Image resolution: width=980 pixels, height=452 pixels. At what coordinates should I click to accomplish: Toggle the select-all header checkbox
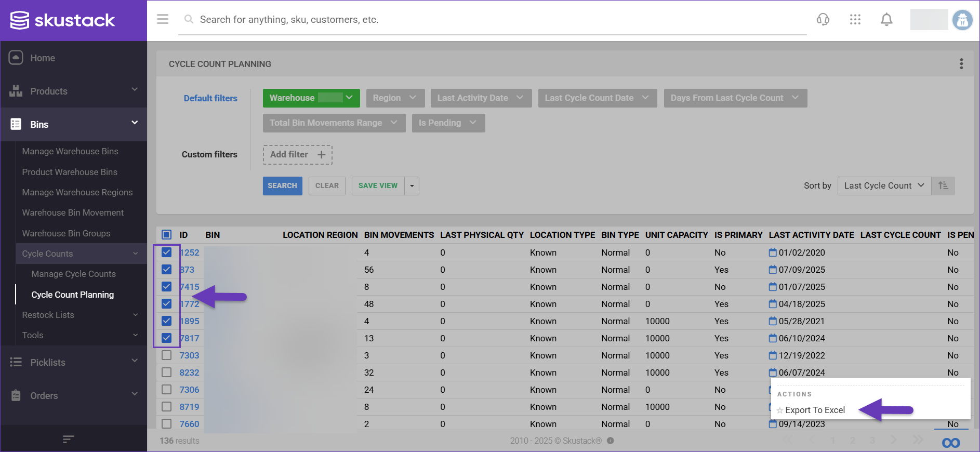(x=166, y=235)
